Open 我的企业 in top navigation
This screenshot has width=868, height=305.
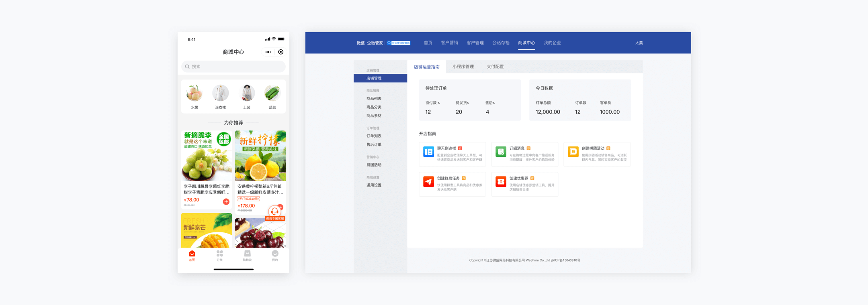coord(552,43)
